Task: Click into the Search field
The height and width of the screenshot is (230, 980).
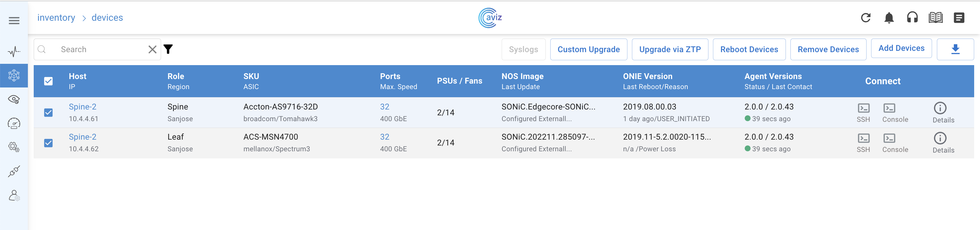Action: [x=99, y=50]
